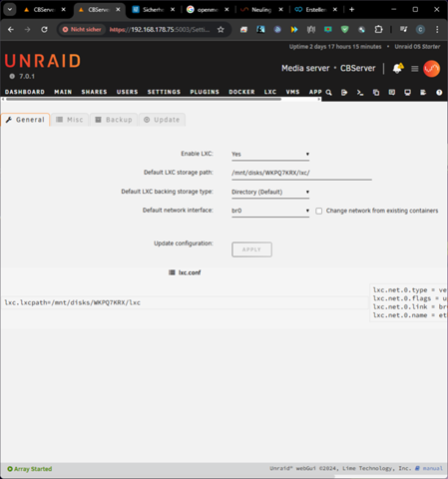The width and height of the screenshot is (448, 479).
Task: Check Change network from existing containers
Action: 318,211
